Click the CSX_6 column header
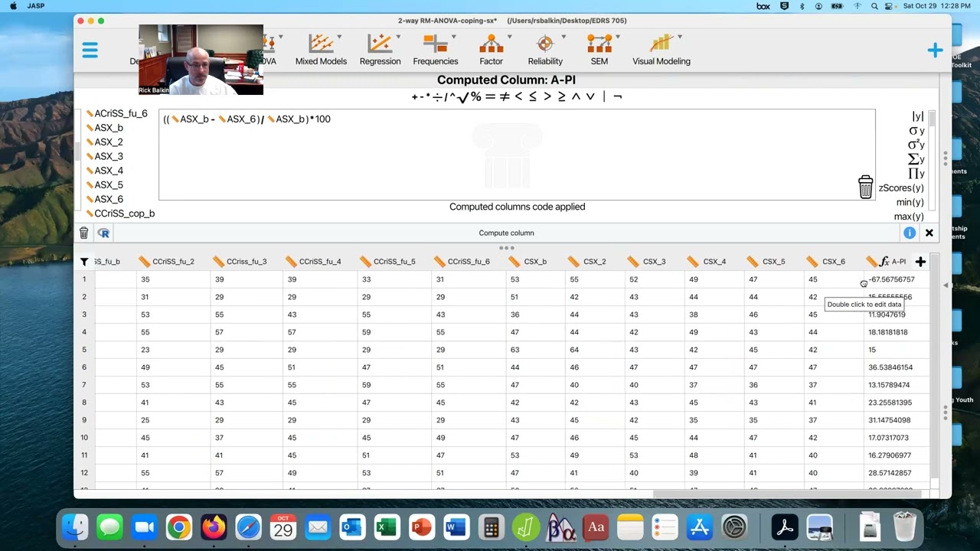The width and height of the screenshot is (980, 551). (834, 262)
